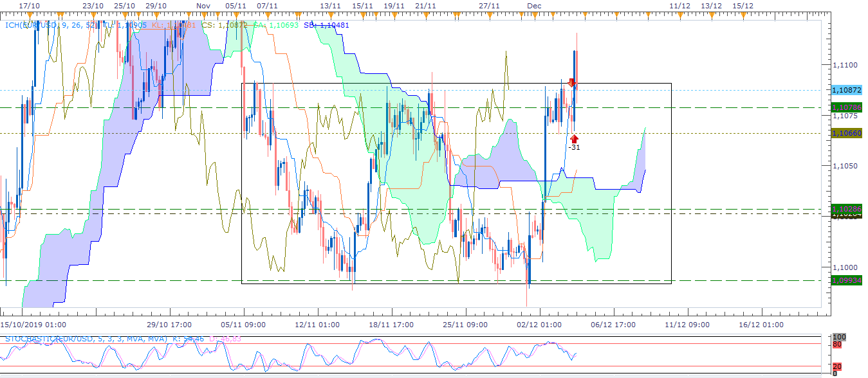Click the orange marker below 13/11

point(331,15)
